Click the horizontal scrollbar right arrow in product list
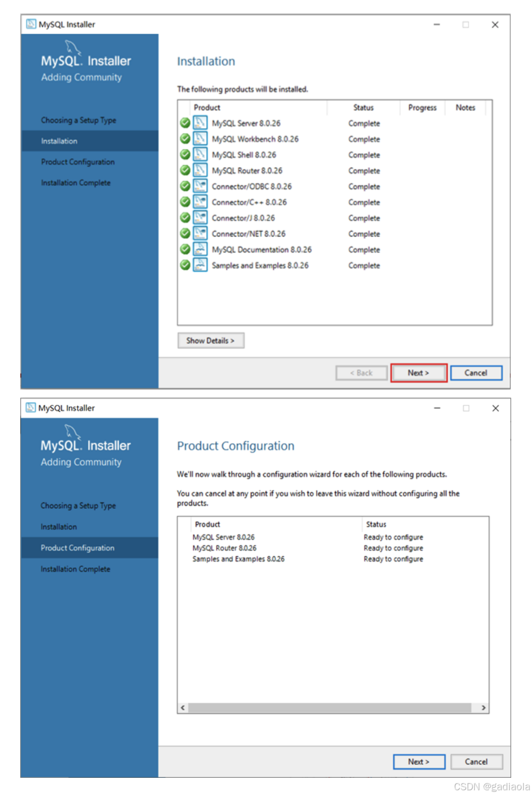This screenshot has height=796, width=532. click(x=484, y=708)
